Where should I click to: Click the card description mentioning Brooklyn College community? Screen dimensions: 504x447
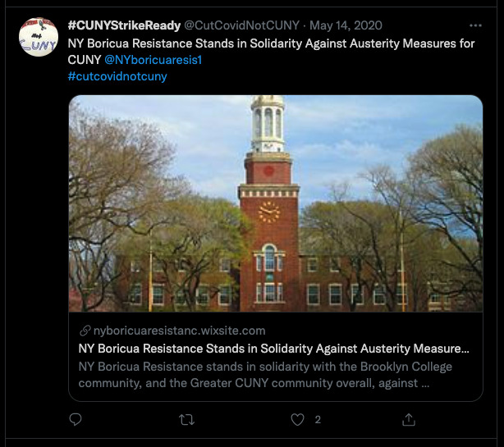click(265, 374)
